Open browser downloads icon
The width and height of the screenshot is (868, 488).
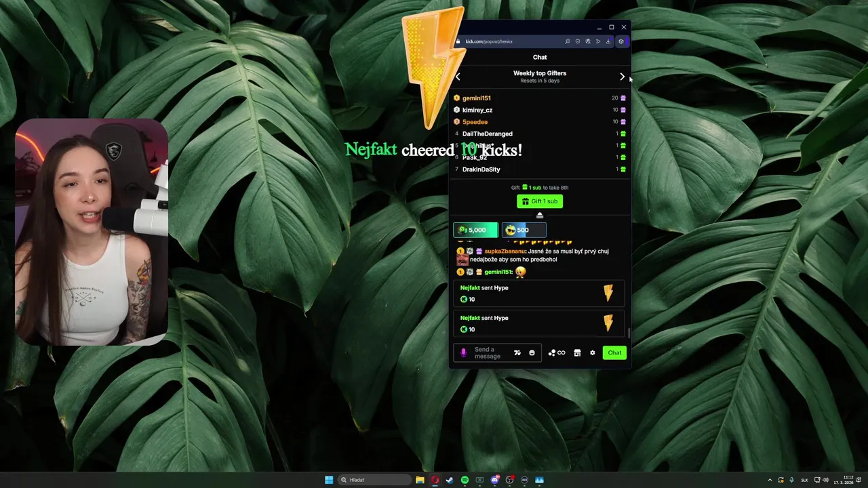(x=608, y=41)
